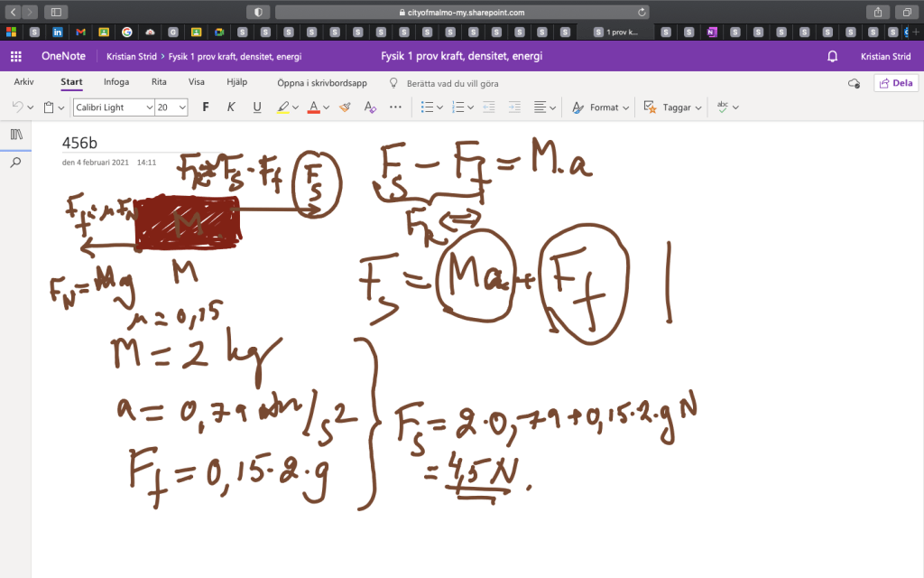Increase the paragraph indent

pyautogui.click(x=513, y=107)
